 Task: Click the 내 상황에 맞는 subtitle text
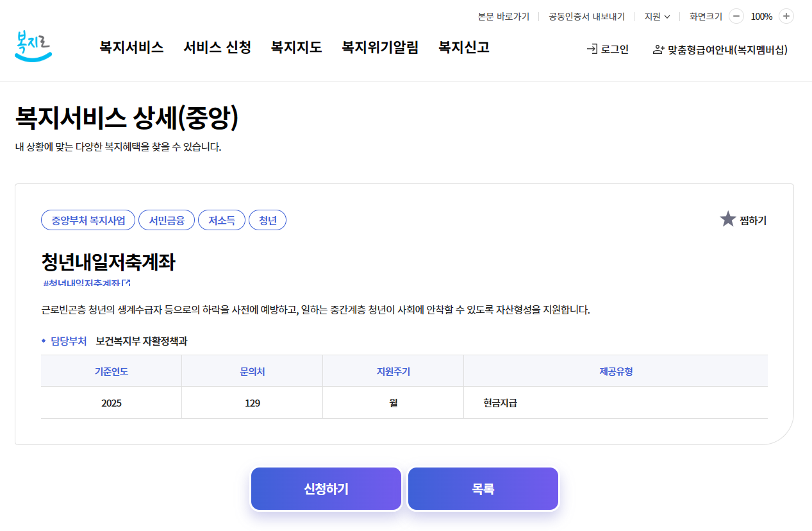click(x=118, y=147)
